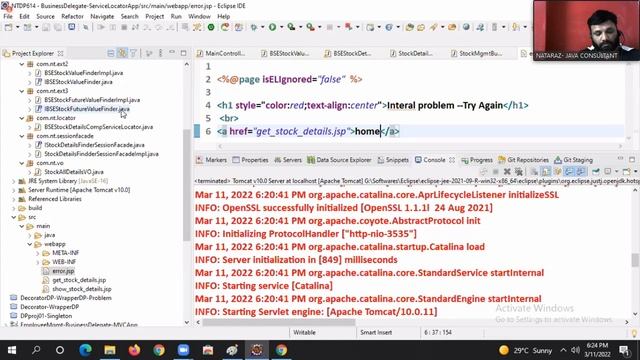Viewport: 640px width, 360px height.
Task: Open the Zoom app on taskbar
Action: click(x=183, y=350)
